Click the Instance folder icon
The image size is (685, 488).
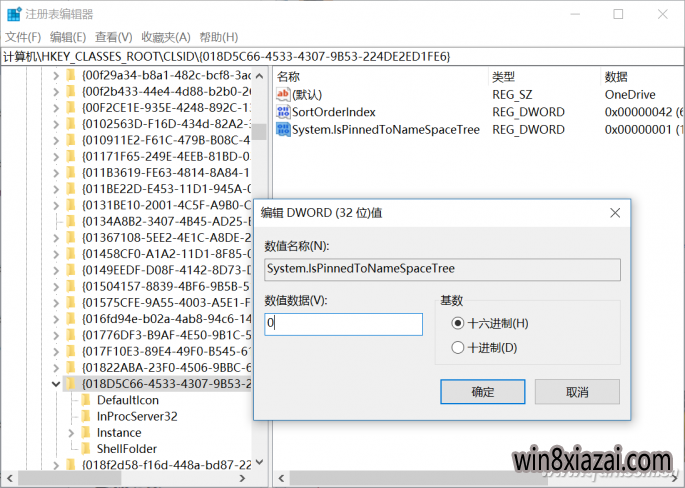(x=86, y=432)
